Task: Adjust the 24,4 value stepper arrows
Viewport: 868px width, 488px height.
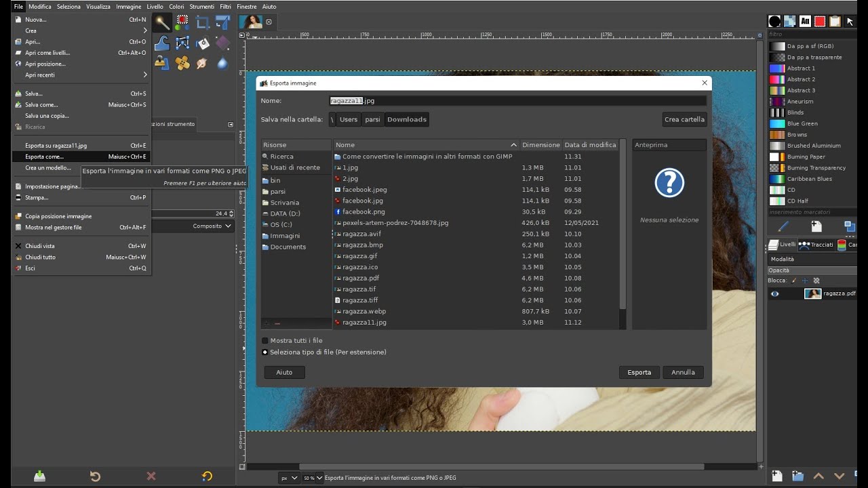Action: [x=231, y=213]
